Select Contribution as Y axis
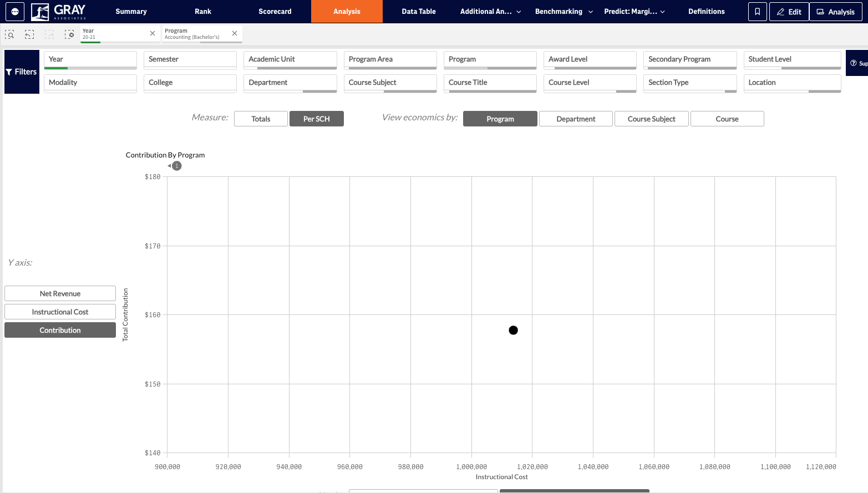The height and width of the screenshot is (493, 868). tap(60, 330)
